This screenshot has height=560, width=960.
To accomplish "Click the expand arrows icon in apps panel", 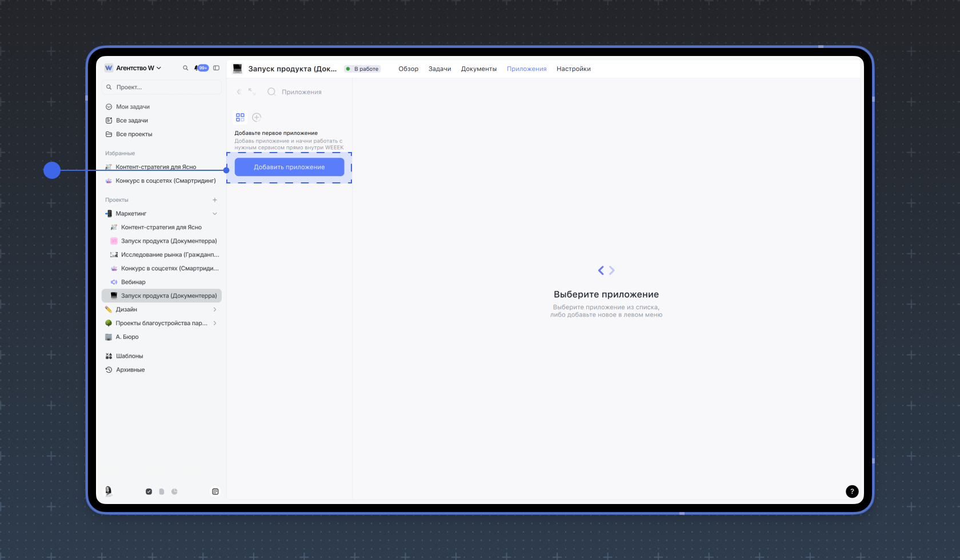I will (252, 92).
